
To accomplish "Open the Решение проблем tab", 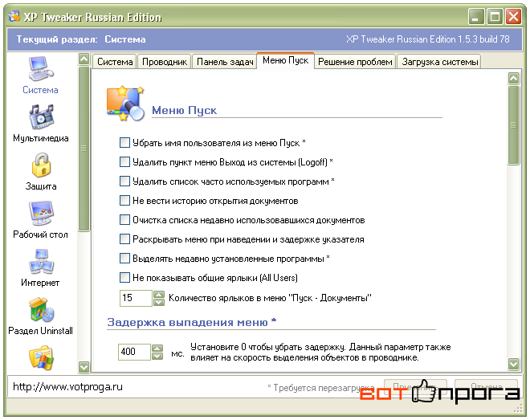I will point(355,62).
